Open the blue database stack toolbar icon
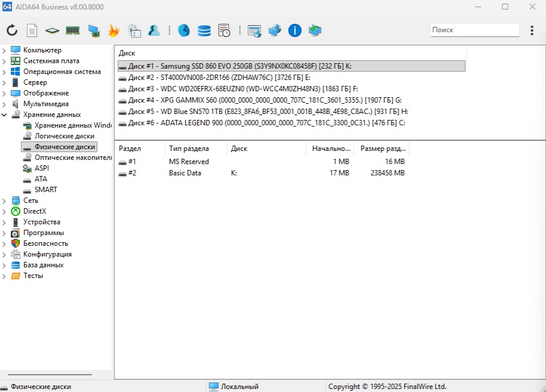 (204, 30)
